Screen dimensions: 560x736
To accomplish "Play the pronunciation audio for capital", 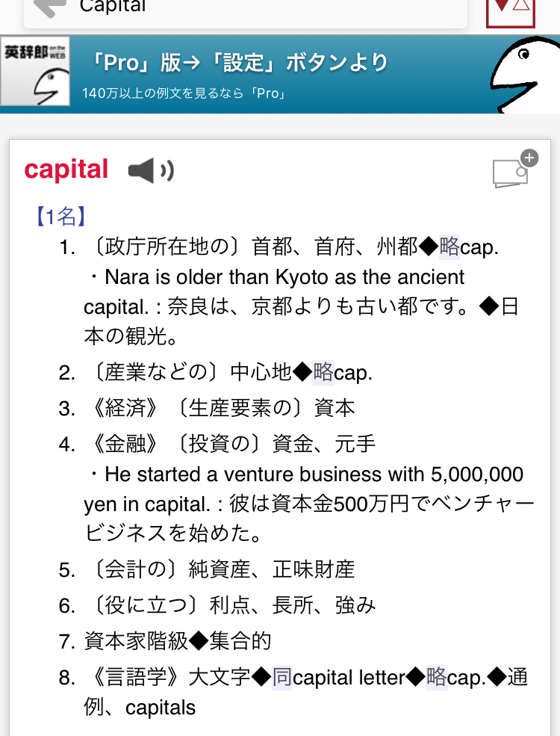I will [151, 170].
